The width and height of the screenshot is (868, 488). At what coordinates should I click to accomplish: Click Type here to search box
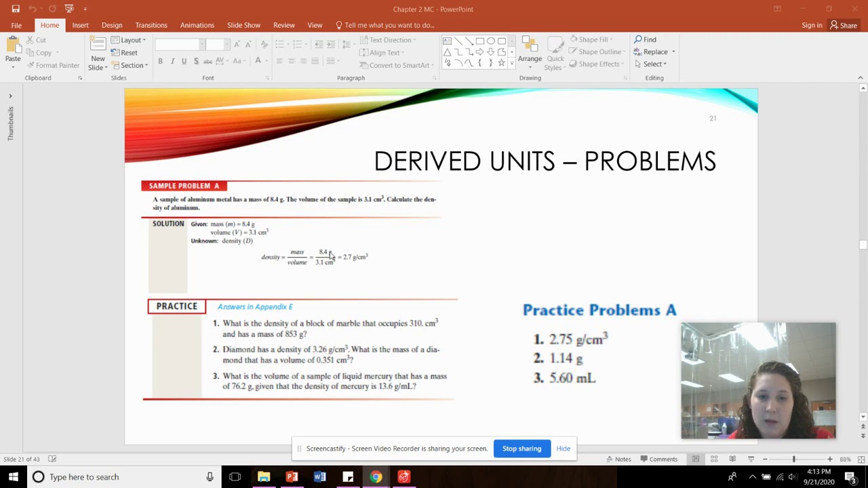pyautogui.click(x=123, y=476)
